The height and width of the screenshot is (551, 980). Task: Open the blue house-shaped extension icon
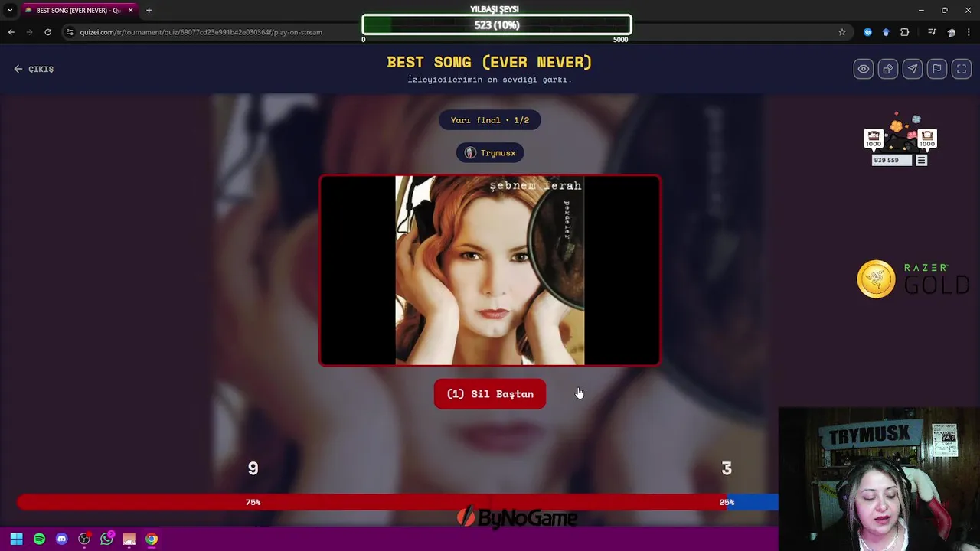(886, 32)
